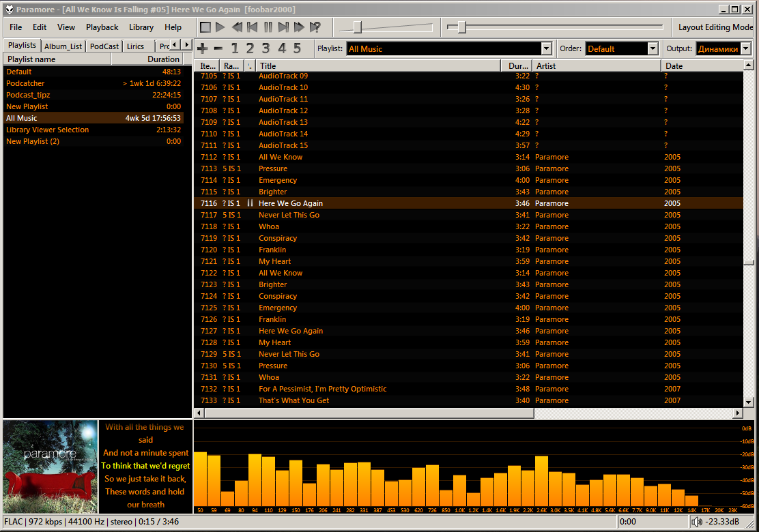Click the Previous track button

[x=252, y=27]
